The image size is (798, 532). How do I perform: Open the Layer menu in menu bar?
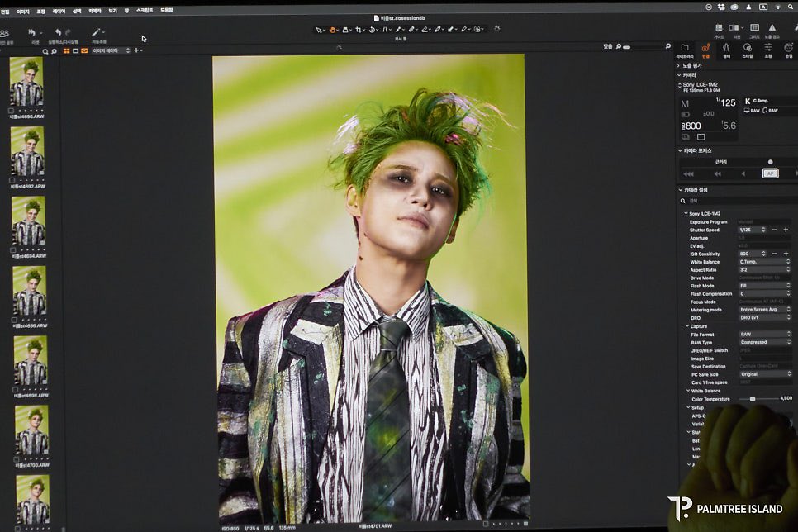[59, 11]
